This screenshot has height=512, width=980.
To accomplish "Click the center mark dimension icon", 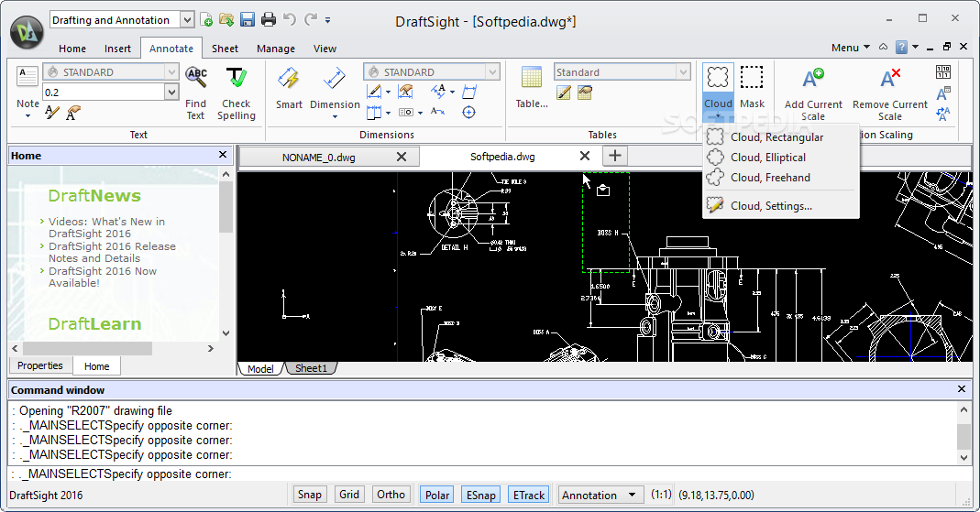I will pos(468,113).
